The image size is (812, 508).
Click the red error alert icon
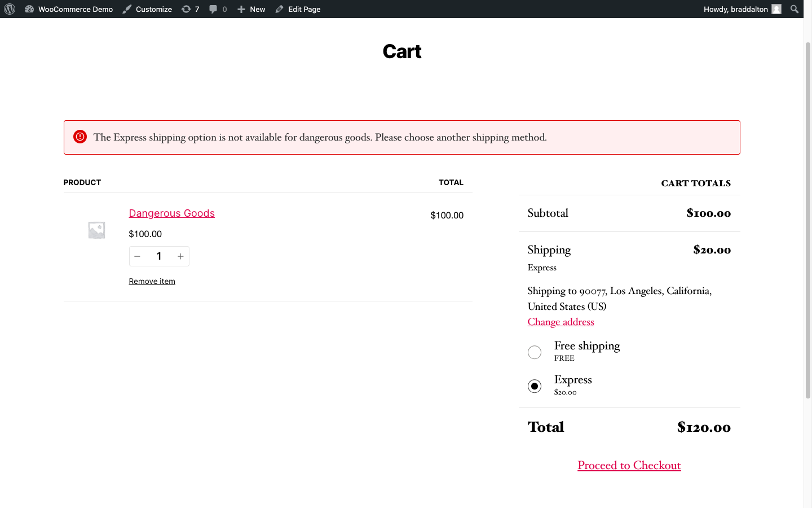point(80,137)
